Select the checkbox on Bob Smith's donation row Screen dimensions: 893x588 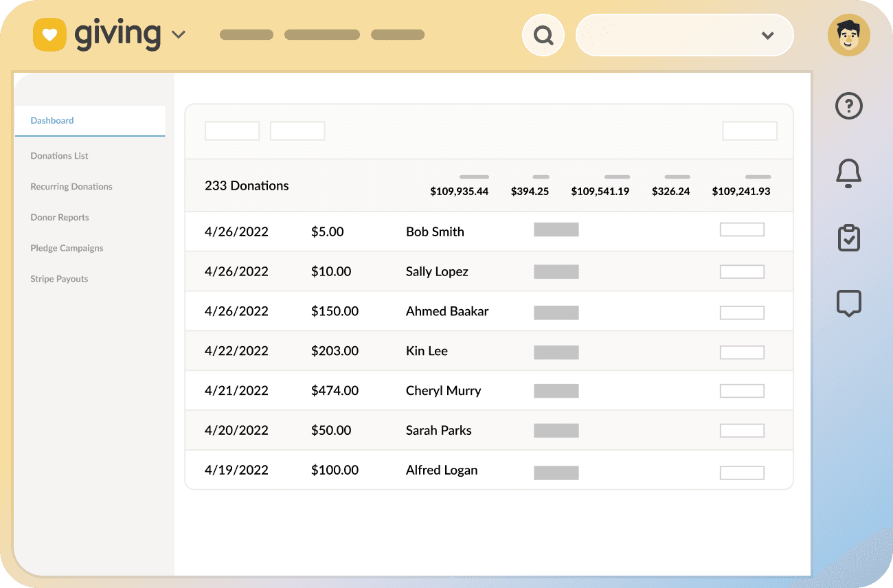click(742, 229)
